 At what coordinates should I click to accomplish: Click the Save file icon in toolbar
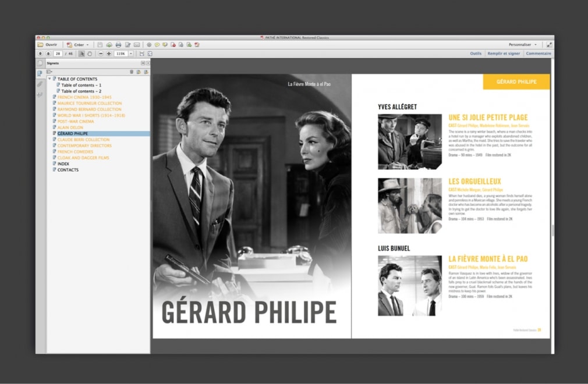click(x=100, y=44)
